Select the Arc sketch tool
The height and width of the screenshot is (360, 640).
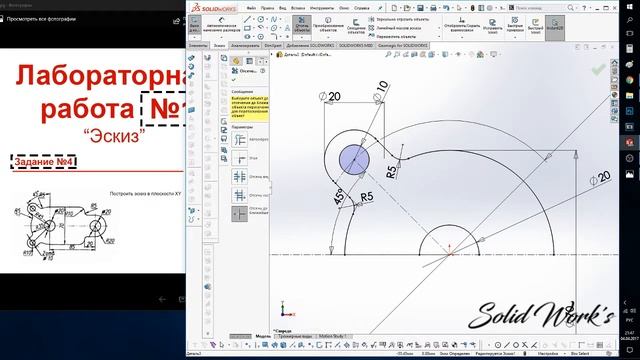(260, 28)
